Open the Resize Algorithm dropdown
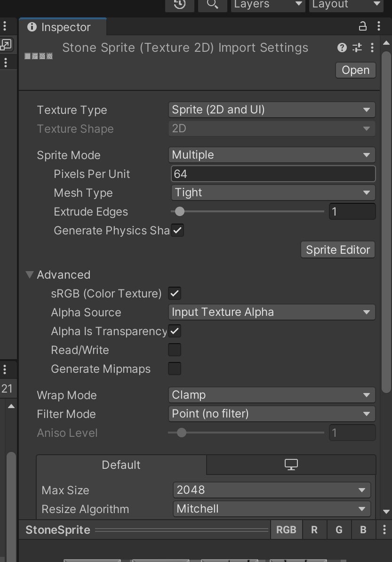This screenshot has height=562, width=392. (x=272, y=509)
